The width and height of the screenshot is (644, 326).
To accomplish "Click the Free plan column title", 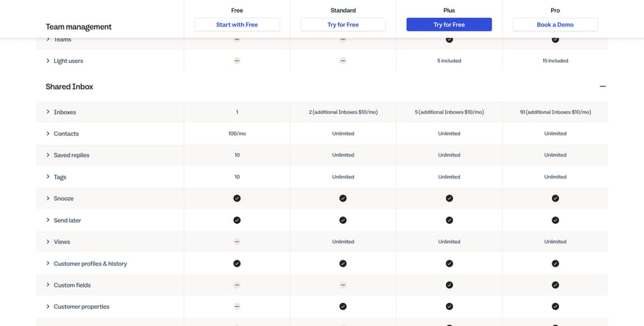I will click(237, 10).
